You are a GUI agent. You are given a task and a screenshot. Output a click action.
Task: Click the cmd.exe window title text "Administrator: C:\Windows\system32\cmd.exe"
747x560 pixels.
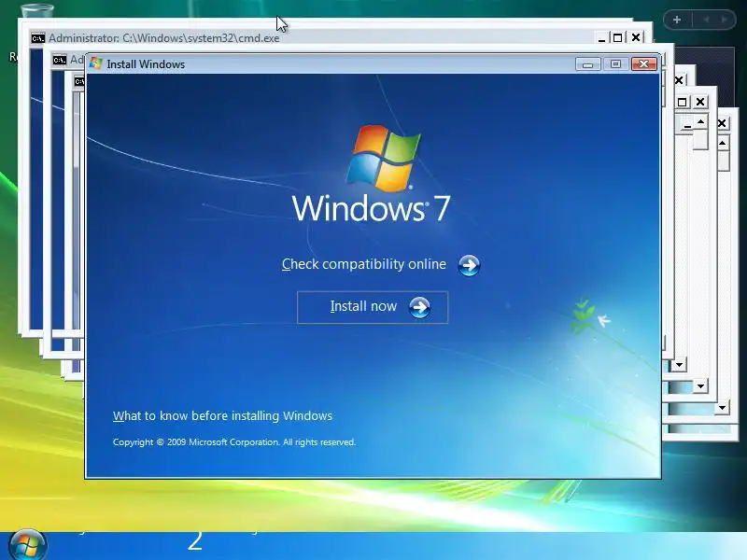point(164,38)
